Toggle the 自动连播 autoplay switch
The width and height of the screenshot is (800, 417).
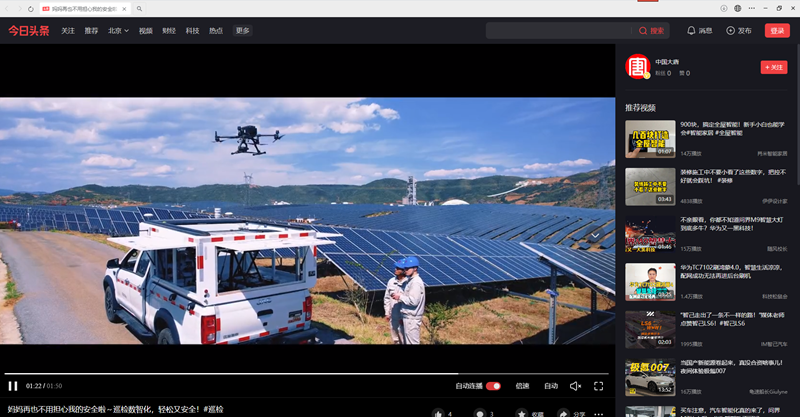pyautogui.click(x=492, y=386)
